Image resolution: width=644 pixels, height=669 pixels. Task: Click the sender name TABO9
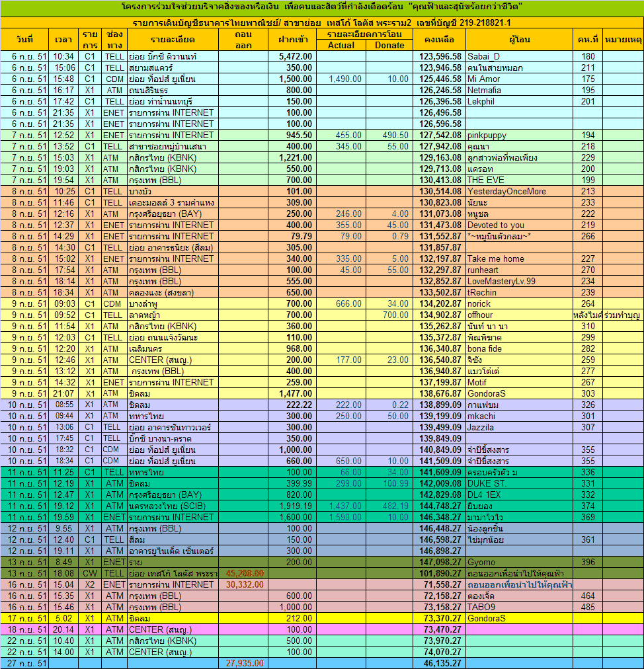[481, 607]
